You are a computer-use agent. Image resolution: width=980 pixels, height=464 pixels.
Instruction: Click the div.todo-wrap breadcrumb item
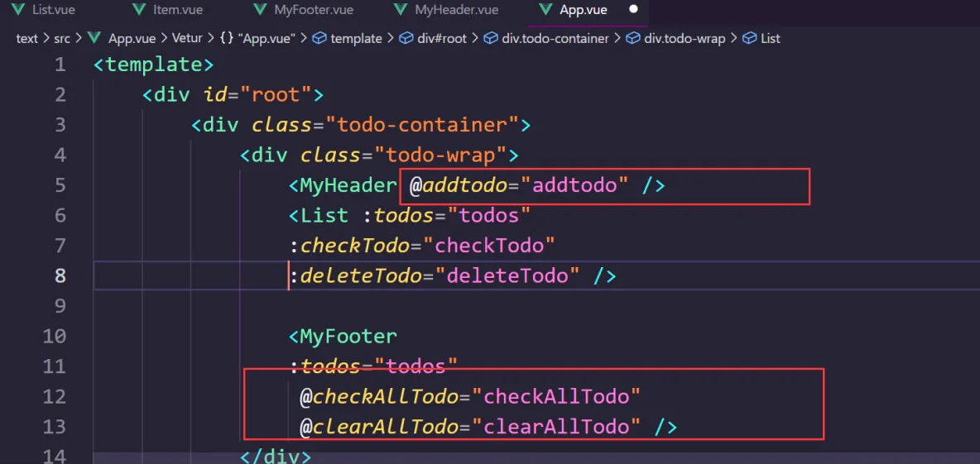[685, 39]
